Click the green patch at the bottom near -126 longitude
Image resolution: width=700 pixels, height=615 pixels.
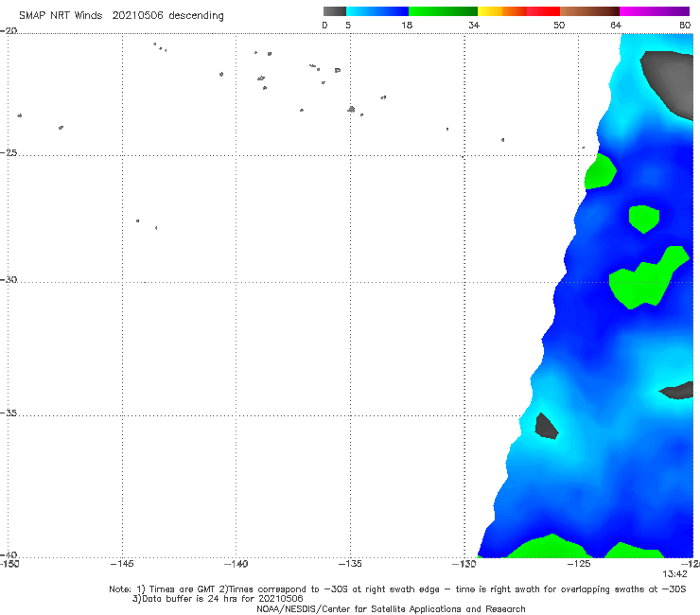(549, 547)
